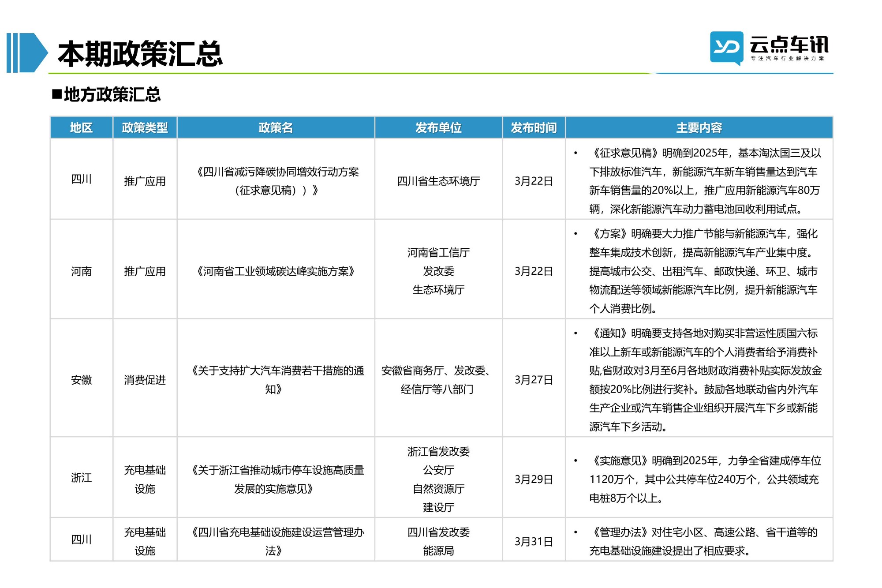Select the 《方案》明确要大力推广 content paragraph
Viewport: 882px width, 588px height.
[704, 271]
